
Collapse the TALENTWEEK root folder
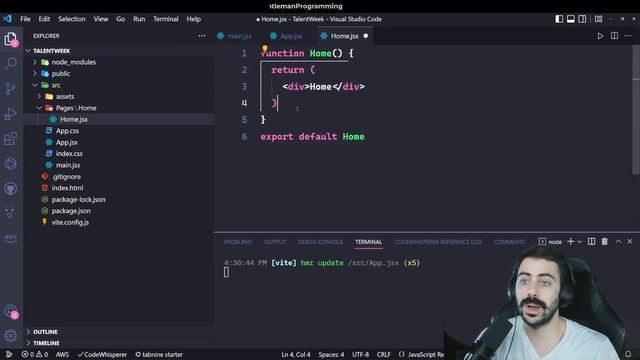[x=28, y=51]
